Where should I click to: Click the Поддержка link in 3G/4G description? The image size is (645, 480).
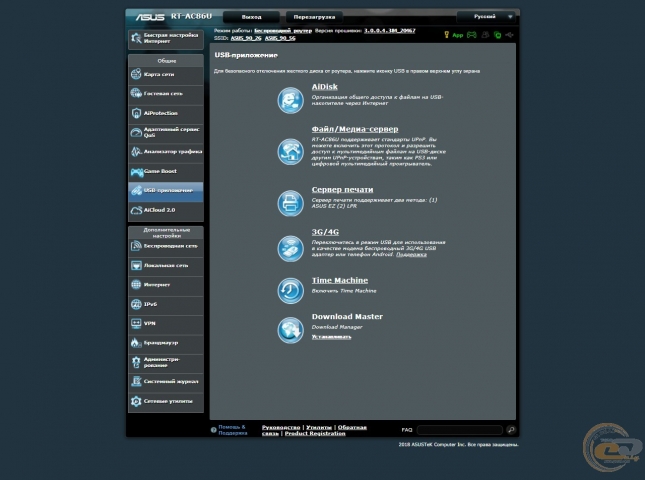(x=411, y=255)
